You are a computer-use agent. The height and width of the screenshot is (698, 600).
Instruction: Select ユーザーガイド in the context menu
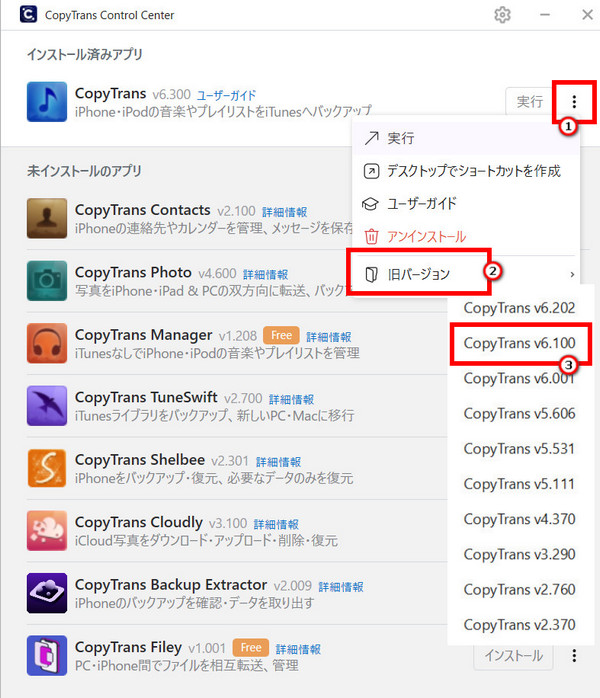click(466, 204)
